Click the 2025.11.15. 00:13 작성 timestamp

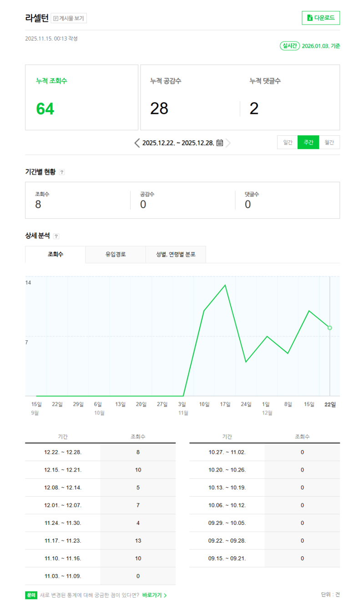click(x=51, y=39)
